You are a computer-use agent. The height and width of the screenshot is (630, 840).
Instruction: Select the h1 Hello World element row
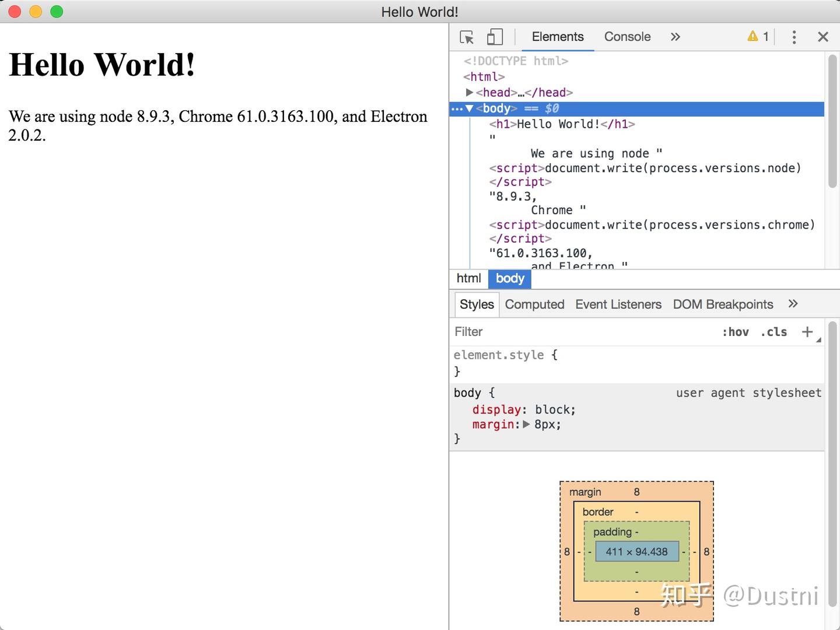tap(561, 124)
